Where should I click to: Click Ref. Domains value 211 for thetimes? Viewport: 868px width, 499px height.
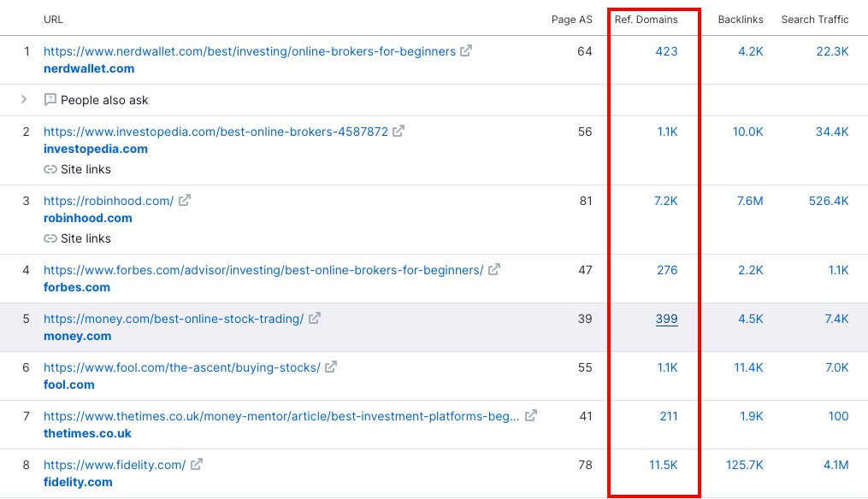(669, 416)
